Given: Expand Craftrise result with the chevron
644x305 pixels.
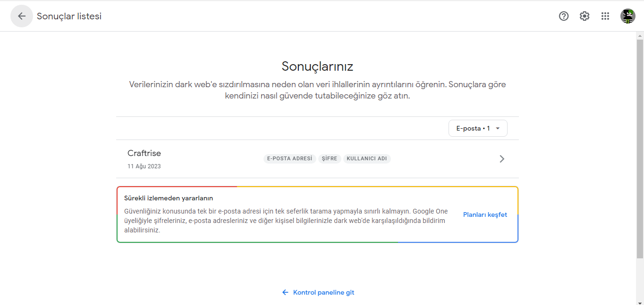Looking at the screenshot, I should 502,159.
